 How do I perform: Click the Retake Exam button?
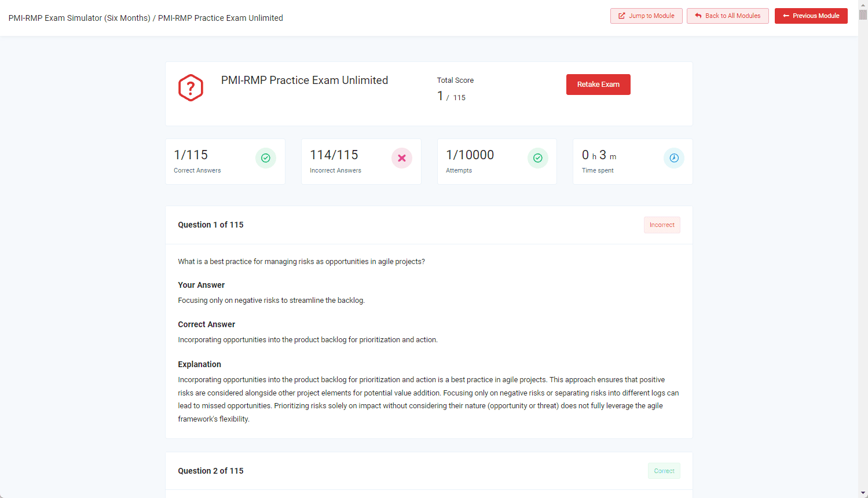tap(598, 85)
